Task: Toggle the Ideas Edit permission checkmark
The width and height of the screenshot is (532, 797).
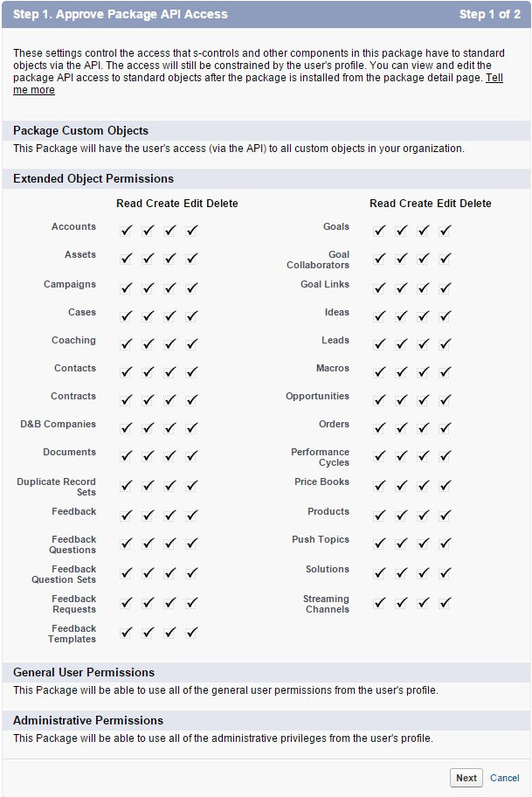Action: (424, 315)
